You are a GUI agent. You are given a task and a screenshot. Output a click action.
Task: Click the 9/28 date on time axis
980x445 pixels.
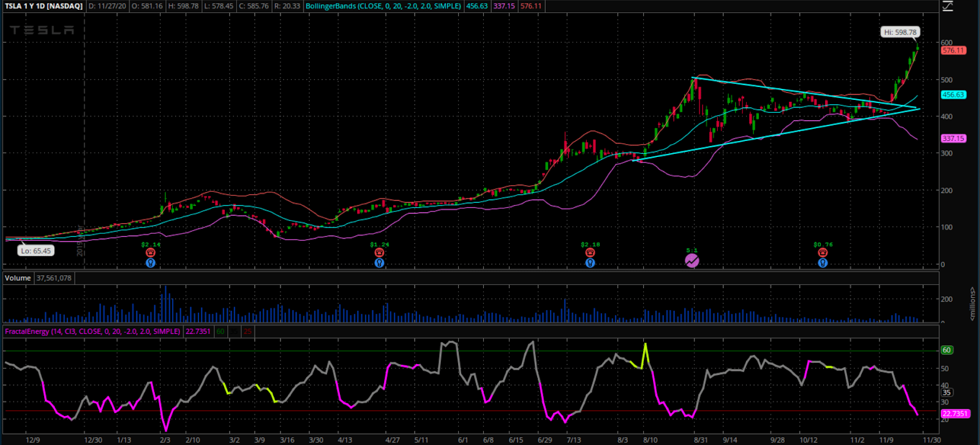(778, 440)
